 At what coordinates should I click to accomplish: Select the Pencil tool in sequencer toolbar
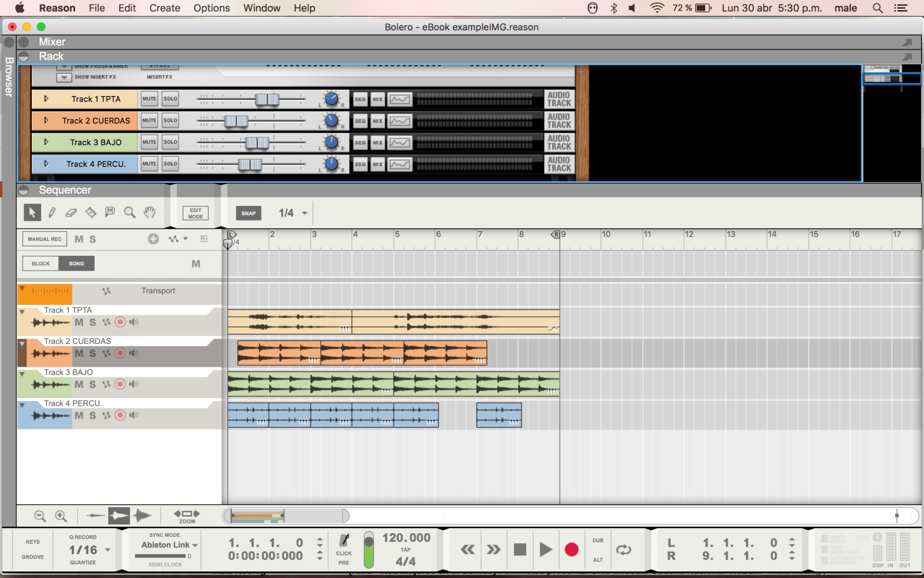click(x=52, y=212)
